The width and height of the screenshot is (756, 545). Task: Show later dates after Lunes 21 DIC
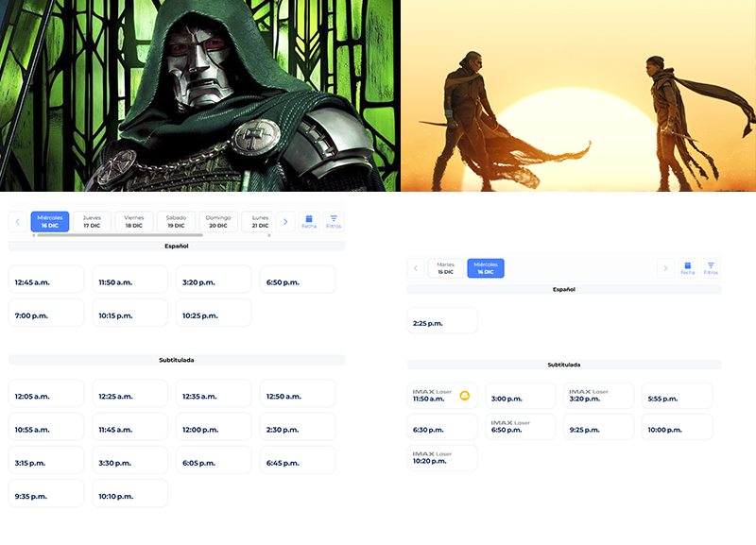point(285,222)
